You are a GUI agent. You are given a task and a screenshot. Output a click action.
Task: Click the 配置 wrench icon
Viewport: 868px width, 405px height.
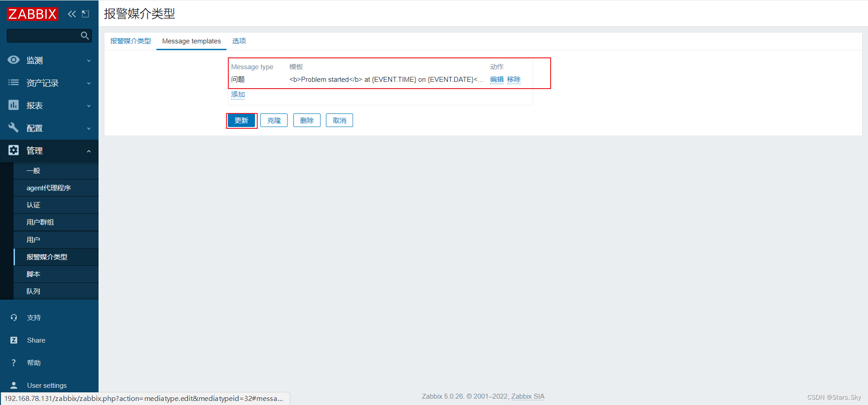click(14, 128)
